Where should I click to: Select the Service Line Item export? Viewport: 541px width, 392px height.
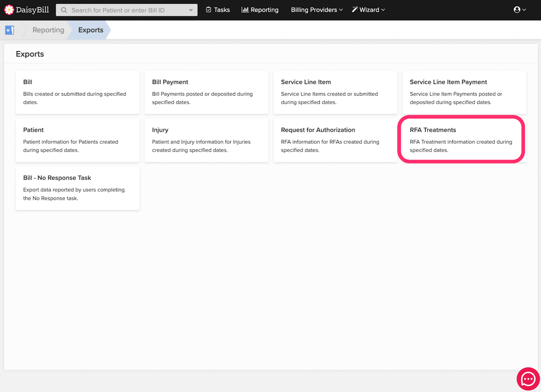pos(335,92)
